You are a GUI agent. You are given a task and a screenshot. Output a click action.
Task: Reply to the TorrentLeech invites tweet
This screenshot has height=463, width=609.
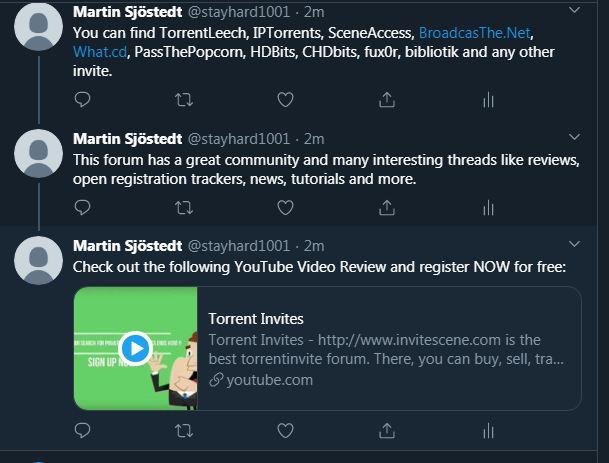pos(83,99)
